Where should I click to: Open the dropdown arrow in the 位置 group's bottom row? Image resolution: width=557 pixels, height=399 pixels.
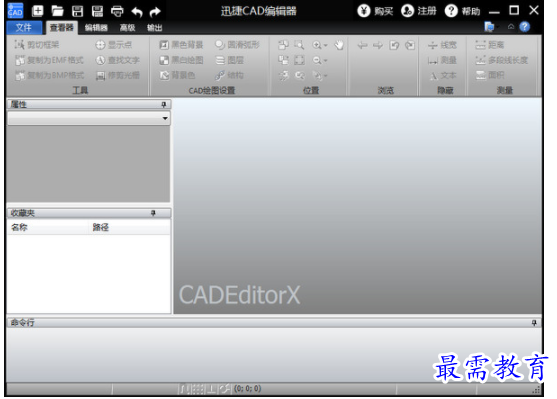[325, 76]
